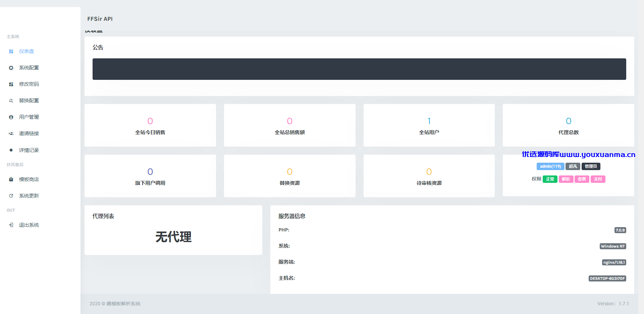
Task: Click the 待审核资源 stat card
Action: point(429,176)
